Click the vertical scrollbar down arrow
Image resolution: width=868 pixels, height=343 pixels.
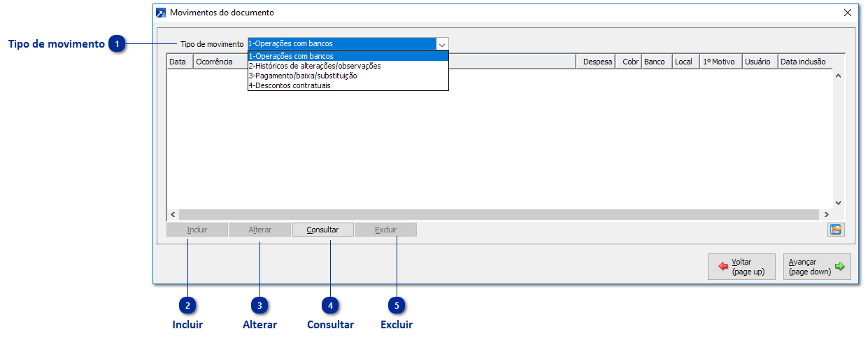pos(838,202)
